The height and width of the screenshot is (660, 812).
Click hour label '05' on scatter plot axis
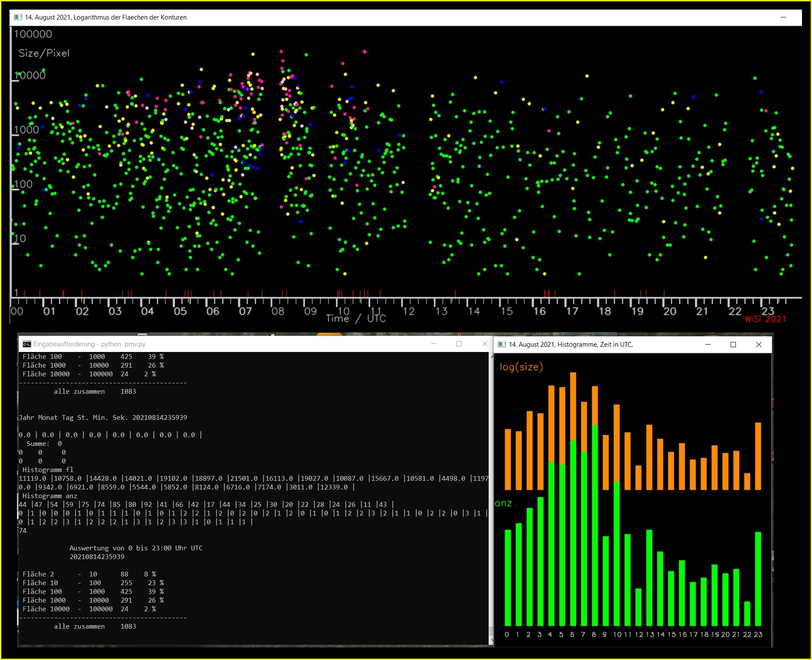[180, 311]
